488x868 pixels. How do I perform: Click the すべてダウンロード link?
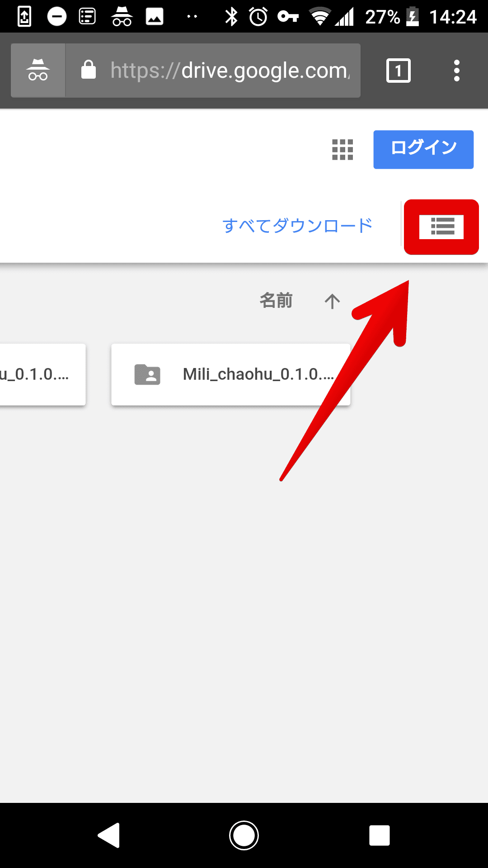297,226
